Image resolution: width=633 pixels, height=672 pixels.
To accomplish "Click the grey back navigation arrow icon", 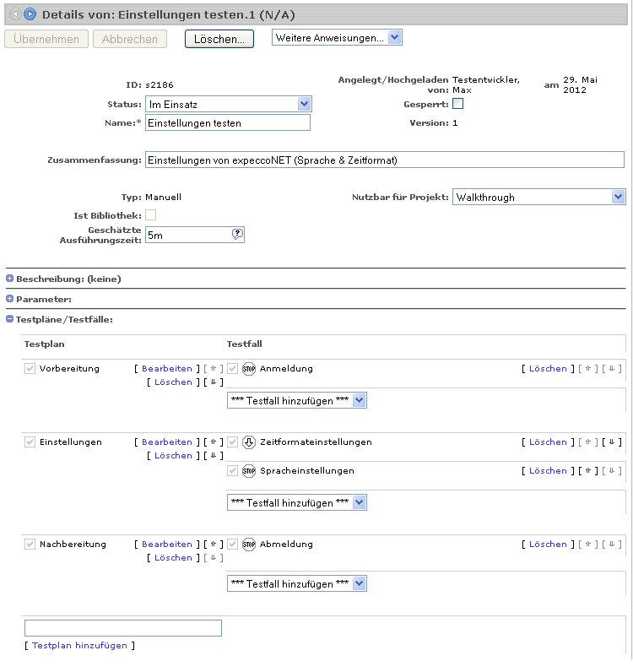I will coord(16,14).
